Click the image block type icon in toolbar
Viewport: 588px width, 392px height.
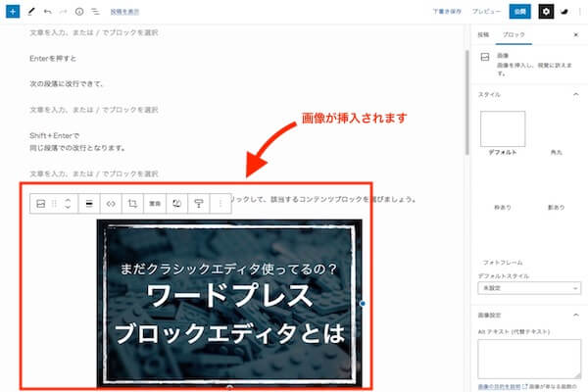(x=40, y=203)
